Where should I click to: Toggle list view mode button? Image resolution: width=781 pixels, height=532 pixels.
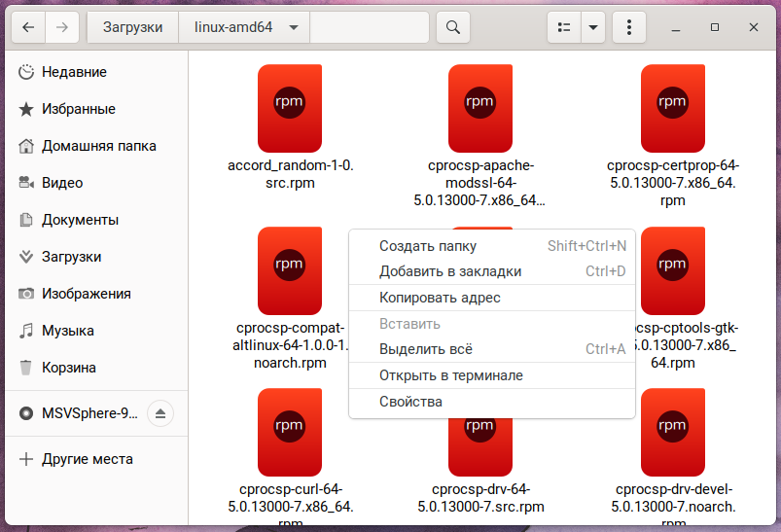pyautogui.click(x=563, y=27)
